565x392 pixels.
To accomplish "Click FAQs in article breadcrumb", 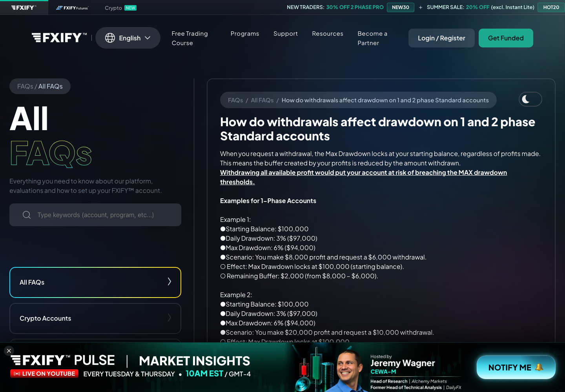I will pyautogui.click(x=235, y=100).
